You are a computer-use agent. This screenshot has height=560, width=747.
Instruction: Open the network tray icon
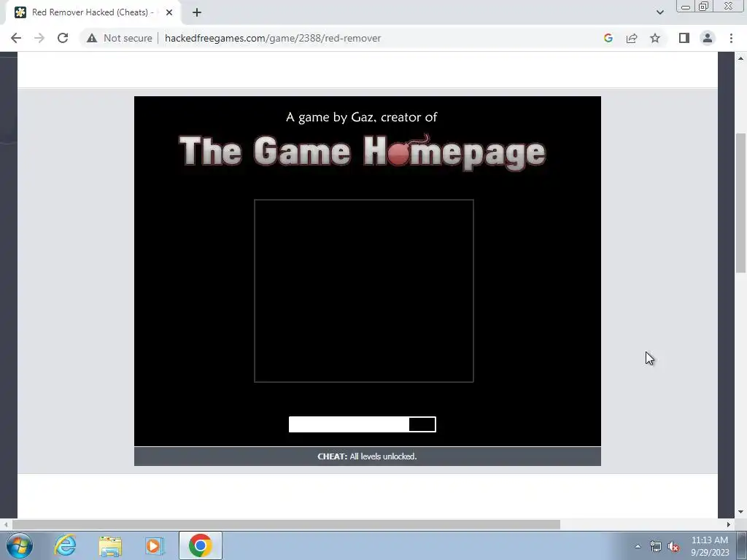(x=656, y=546)
